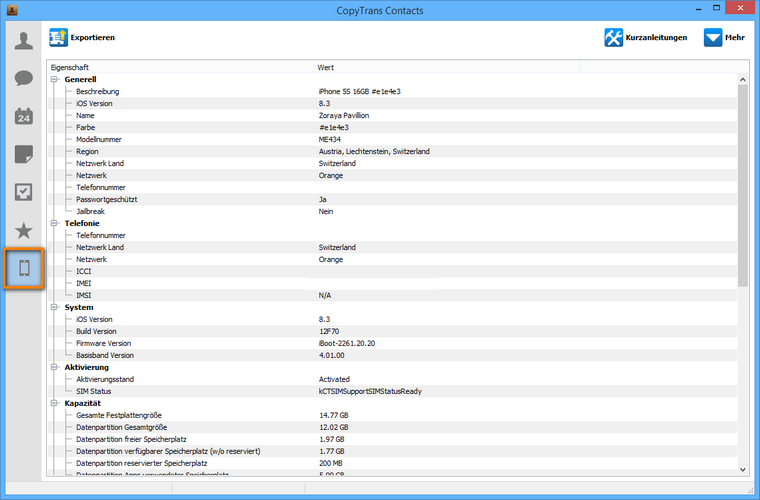
Task: Select the Beschreibung row
Action: click(x=393, y=92)
